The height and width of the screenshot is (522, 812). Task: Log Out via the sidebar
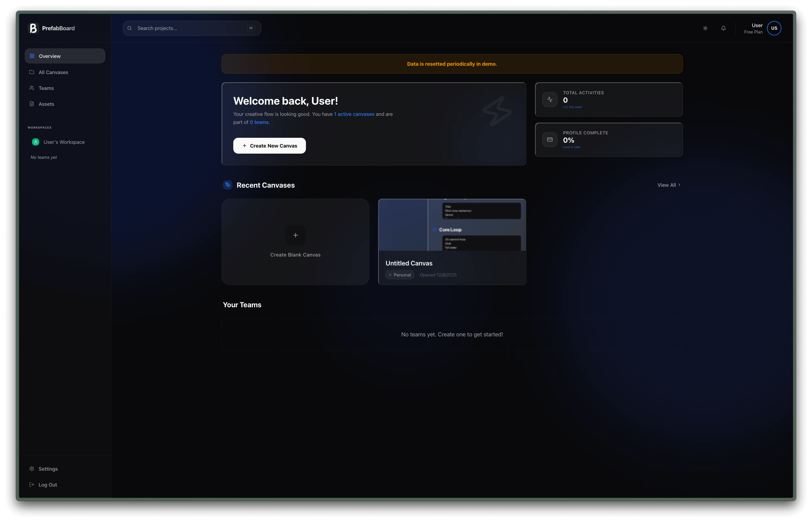tap(48, 485)
